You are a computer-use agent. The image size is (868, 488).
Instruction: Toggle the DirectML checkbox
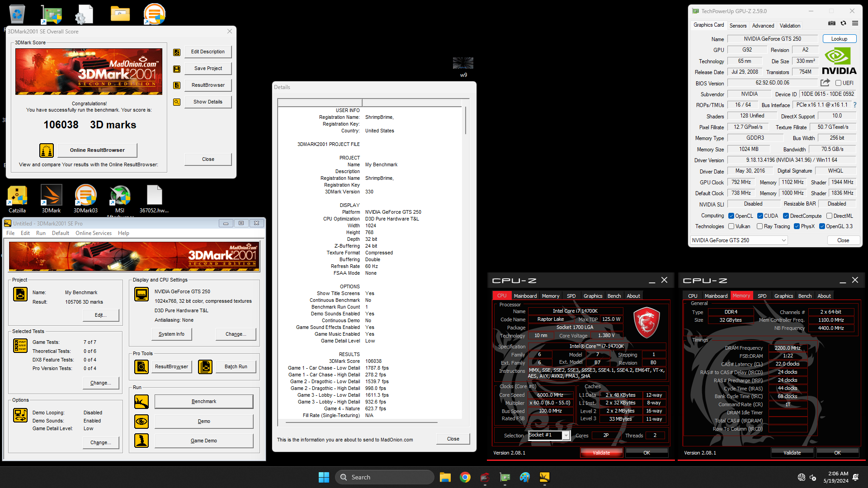pos(829,216)
